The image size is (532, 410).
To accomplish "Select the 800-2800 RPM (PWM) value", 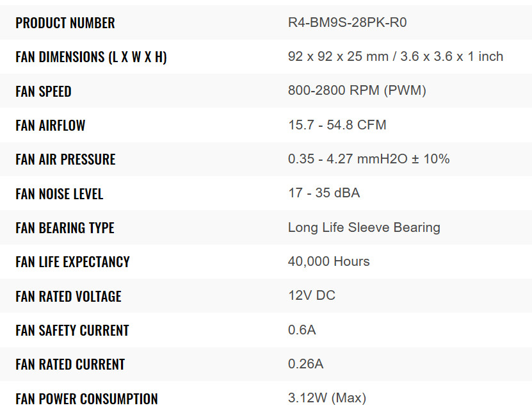I will pos(357,91).
